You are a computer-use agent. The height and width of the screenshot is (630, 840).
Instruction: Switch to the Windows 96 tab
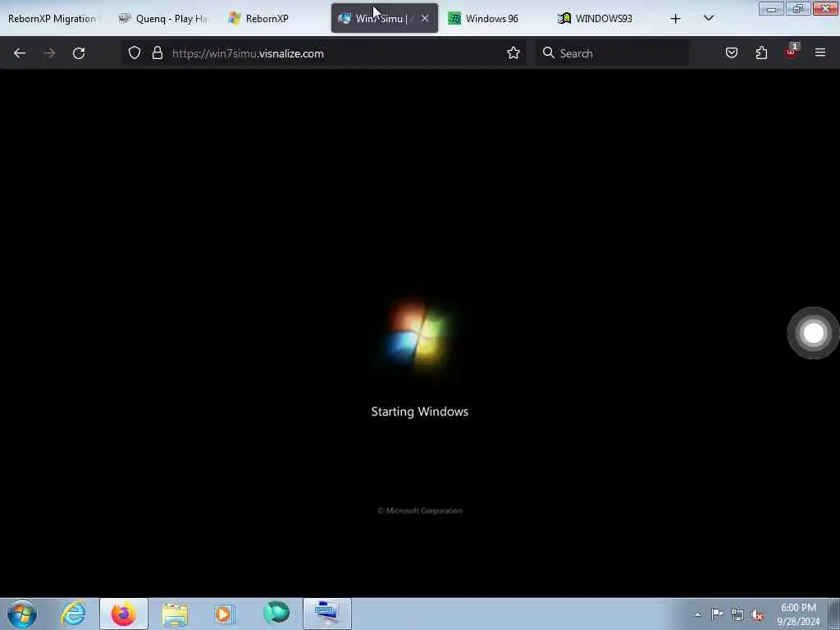[492, 18]
